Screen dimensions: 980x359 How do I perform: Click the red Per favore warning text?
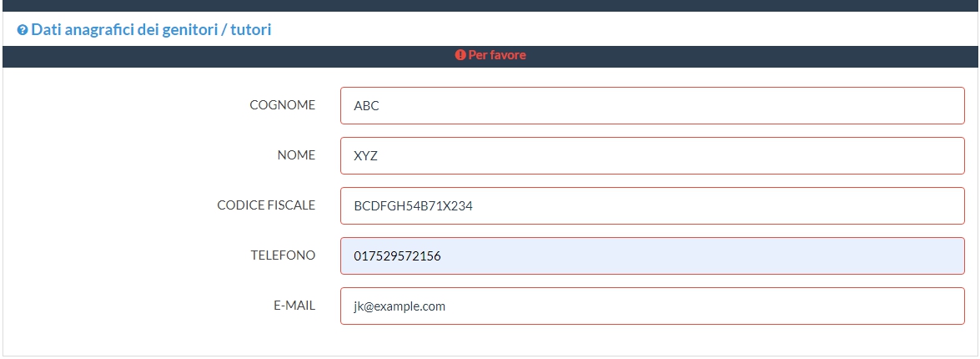click(x=497, y=55)
